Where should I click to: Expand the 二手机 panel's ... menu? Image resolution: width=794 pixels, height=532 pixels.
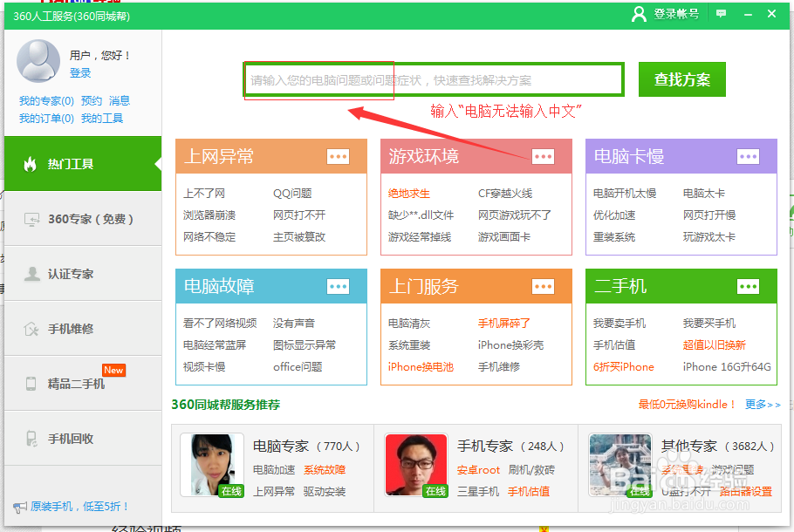tap(749, 286)
